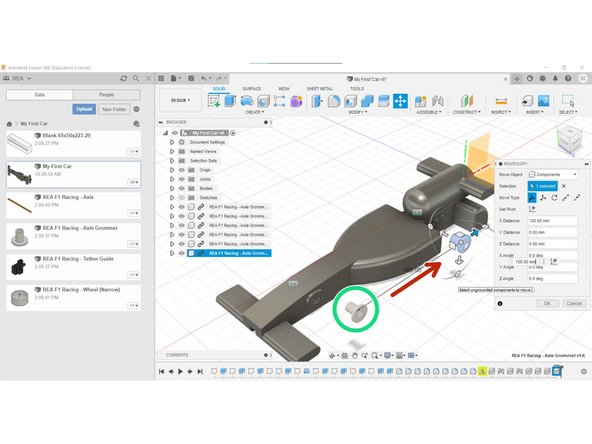Click the New Component icon
Screen dimensions: 592x444
421,101
